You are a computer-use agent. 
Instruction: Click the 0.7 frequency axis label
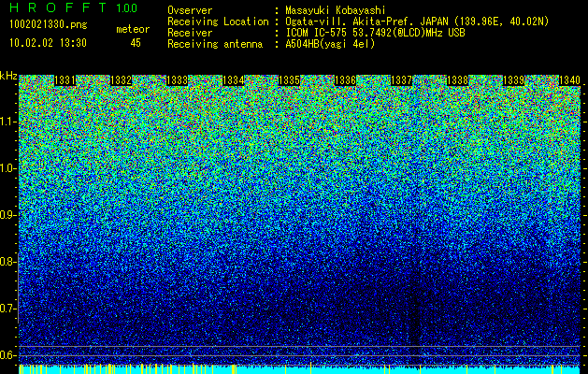[x=7, y=309]
